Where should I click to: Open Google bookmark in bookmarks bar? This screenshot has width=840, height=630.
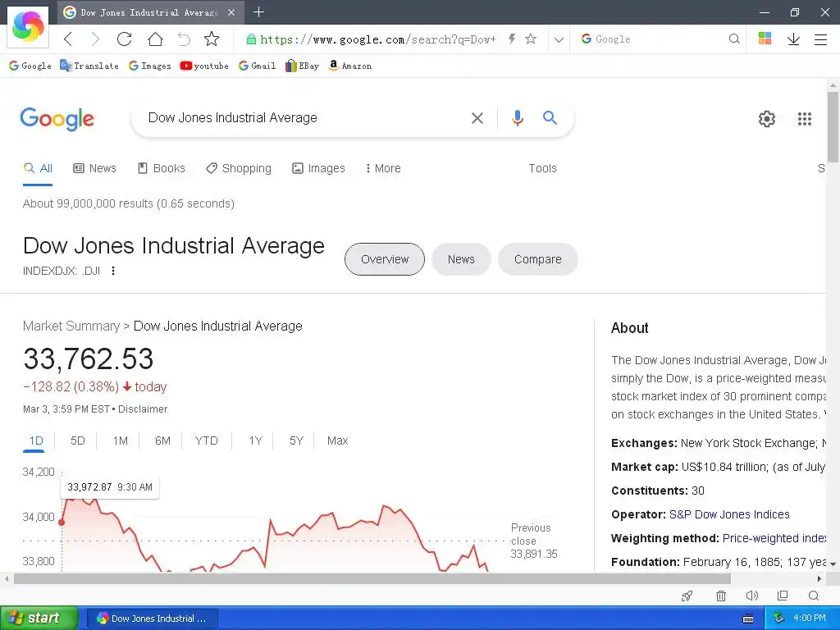point(30,66)
